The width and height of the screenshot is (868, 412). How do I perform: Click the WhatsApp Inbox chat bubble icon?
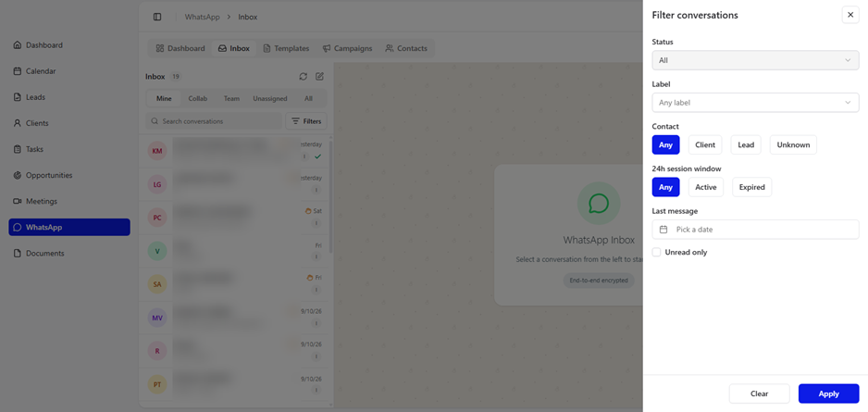pos(599,204)
